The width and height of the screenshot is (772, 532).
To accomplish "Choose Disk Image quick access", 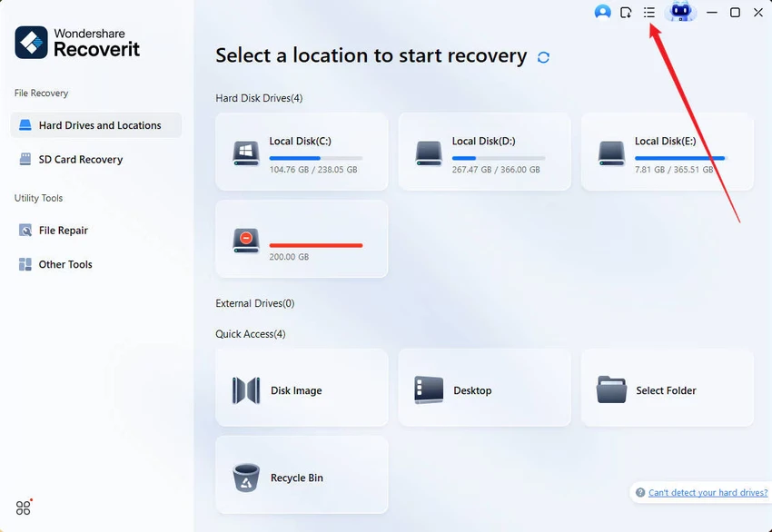I will coord(302,388).
